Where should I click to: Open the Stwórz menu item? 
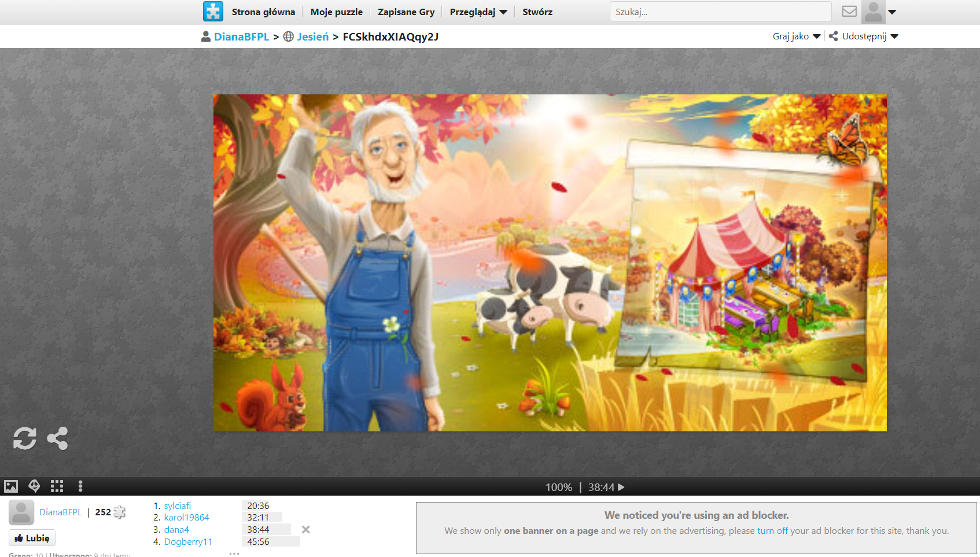point(537,12)
